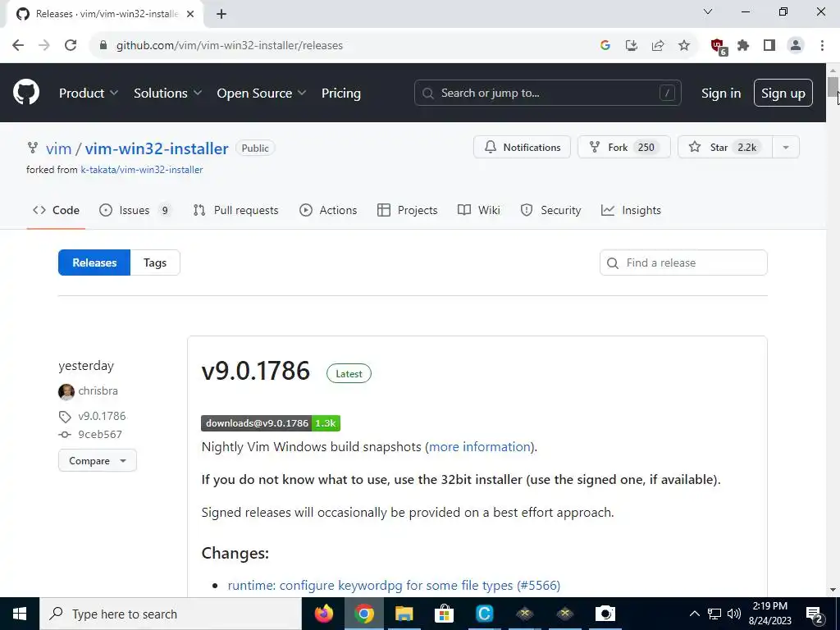Open the Star lists dropdown arrow
Screen dimensions: 840x630
point(786,148)
